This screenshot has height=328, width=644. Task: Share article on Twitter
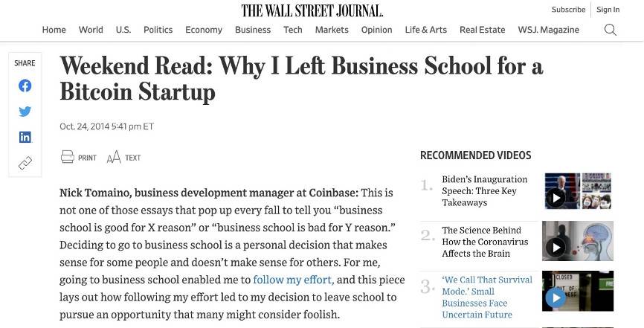click(25, 112)
